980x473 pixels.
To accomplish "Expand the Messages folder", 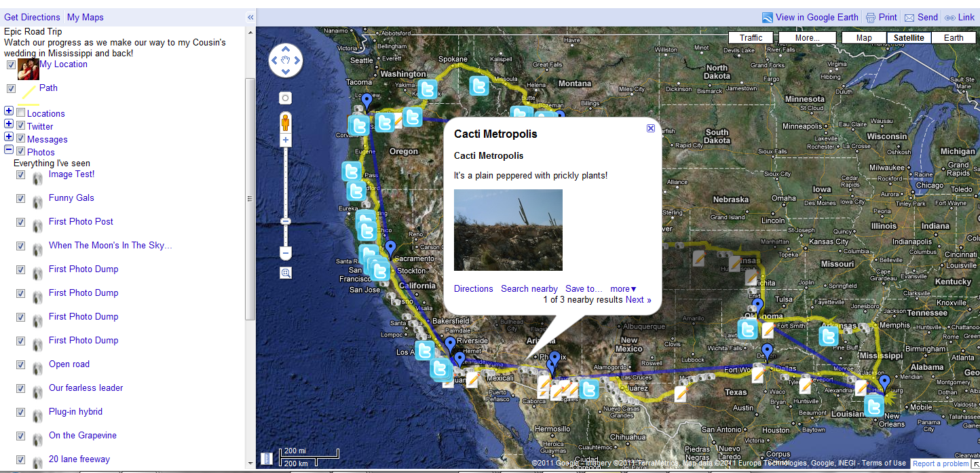I will click(x=9, y=136).
